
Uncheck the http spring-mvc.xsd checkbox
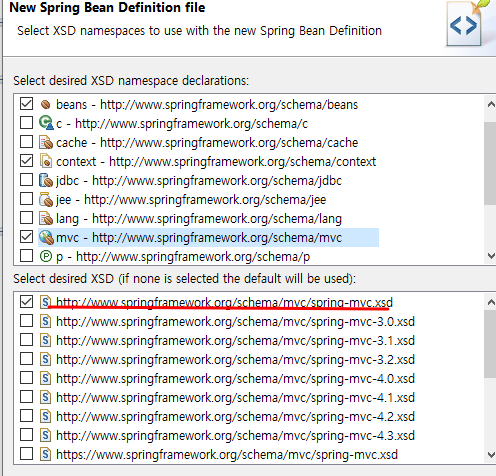coord(26,301)
